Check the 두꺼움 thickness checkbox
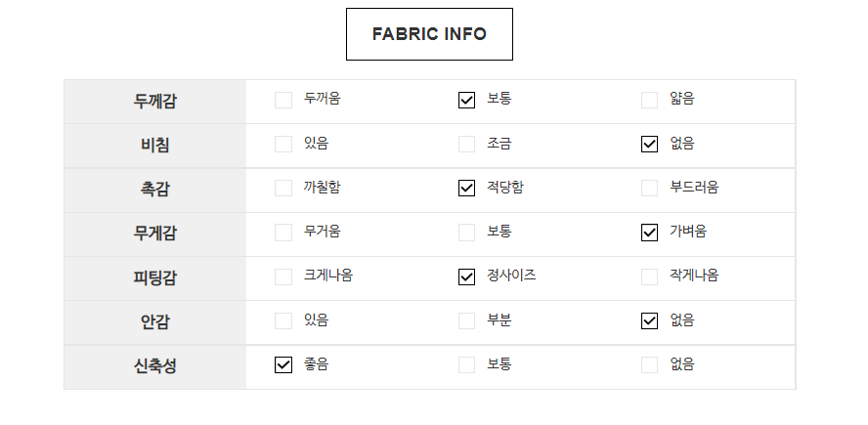Viewport: 868px width, 425px height. click(x=283, y=100)
